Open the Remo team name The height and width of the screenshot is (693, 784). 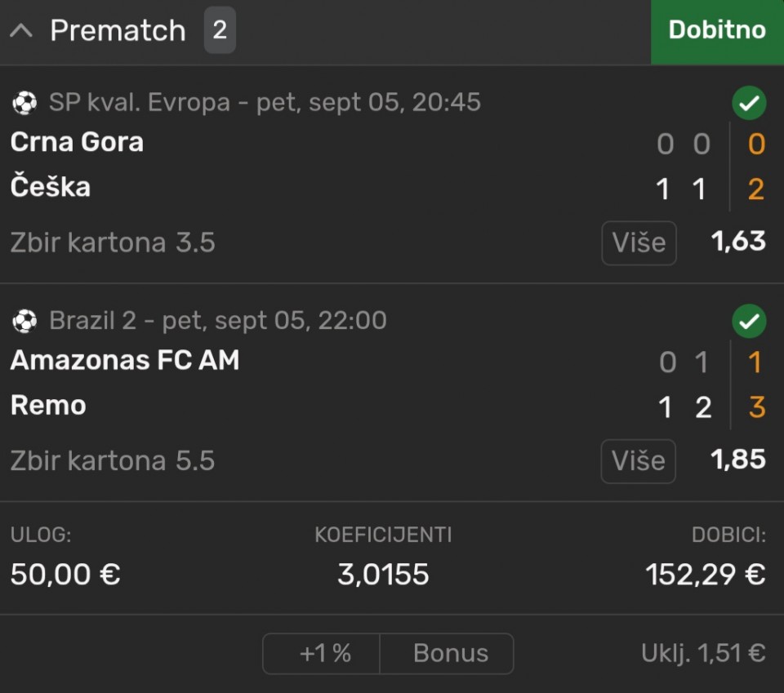pyautogui.click(x=48, y=405)
